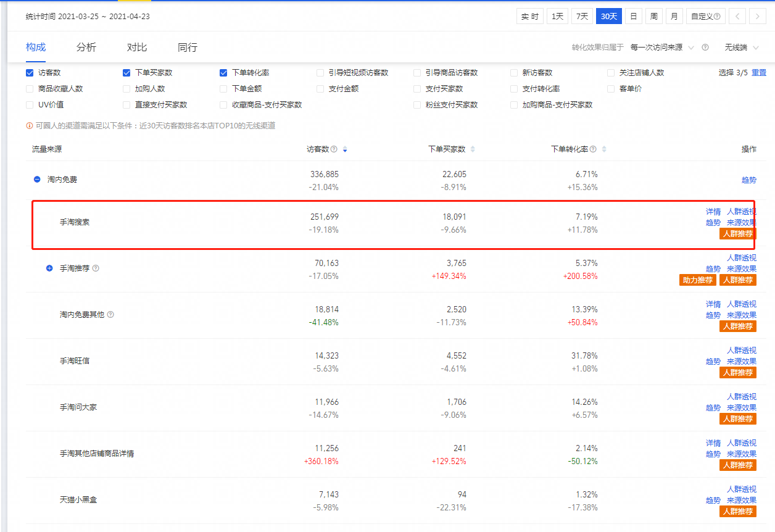Viewport: 775px width, 532px height.
Task: Open 详情 for the 手淘搜索 row
Action: coord(713,212)
